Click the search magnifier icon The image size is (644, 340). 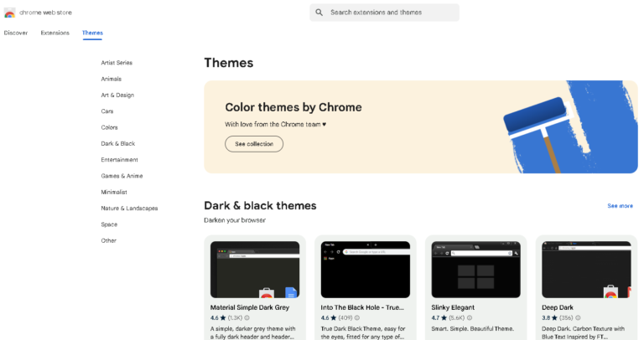pos(319,13)
